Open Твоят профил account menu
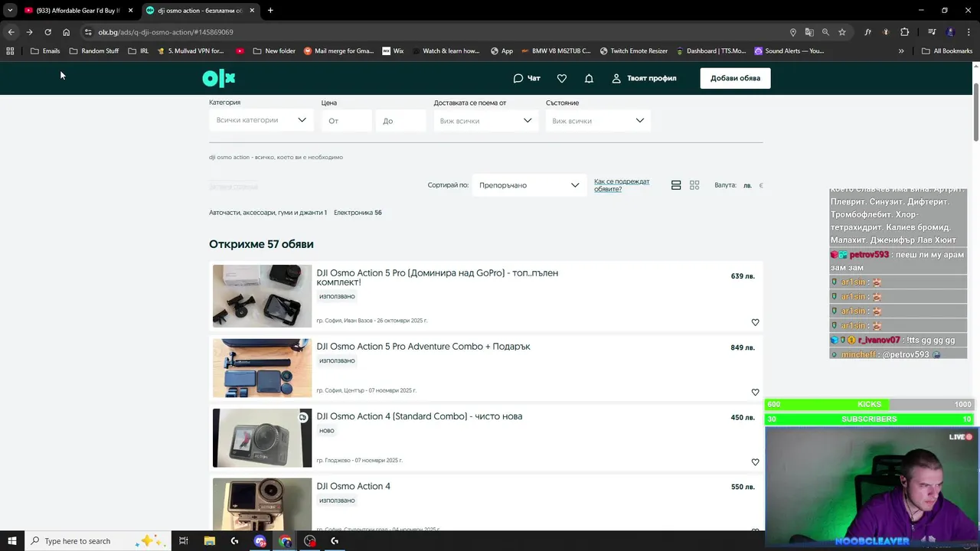This screenshot has height=551, width=980. [x=644, y=78]
